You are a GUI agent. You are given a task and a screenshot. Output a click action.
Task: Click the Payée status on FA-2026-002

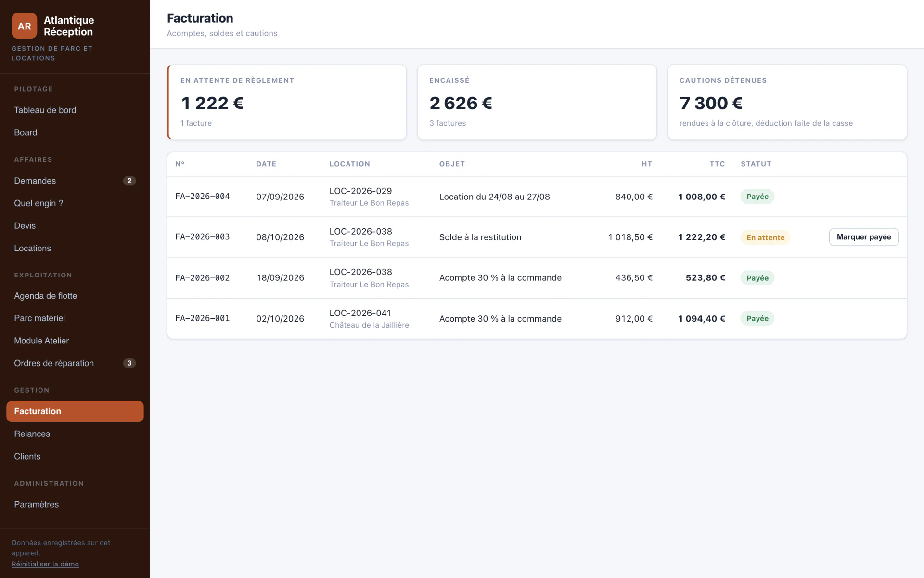[757, 278]
